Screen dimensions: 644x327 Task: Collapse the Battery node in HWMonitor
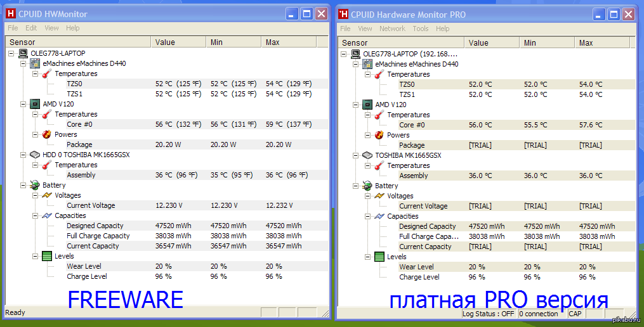click(23, 186)
